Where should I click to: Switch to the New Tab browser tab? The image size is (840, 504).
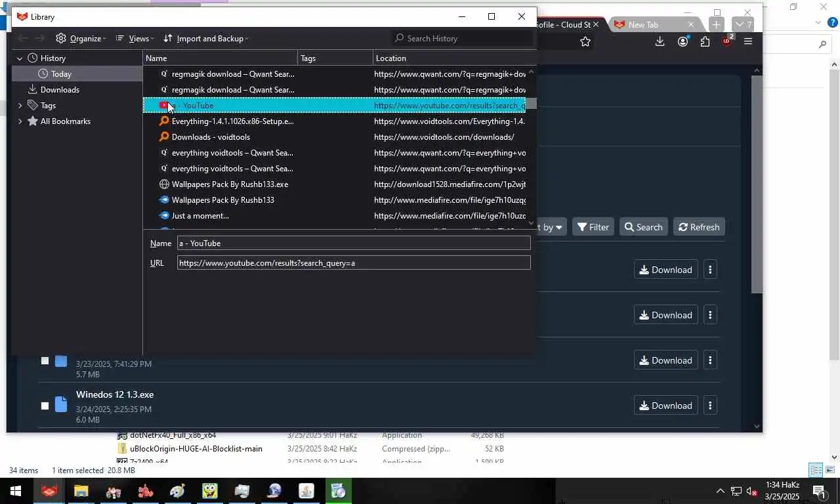[653, 24]
